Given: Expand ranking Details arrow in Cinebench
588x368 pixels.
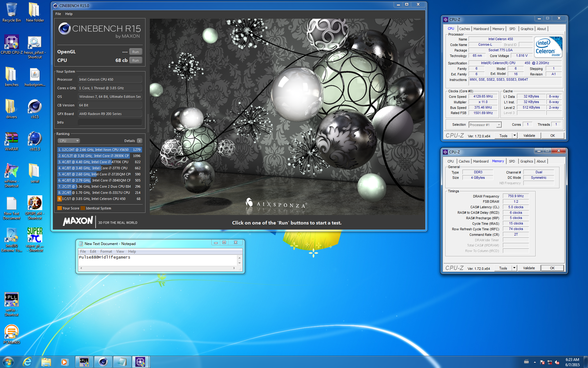Looking at the screenshot, I should click(139, 141).
